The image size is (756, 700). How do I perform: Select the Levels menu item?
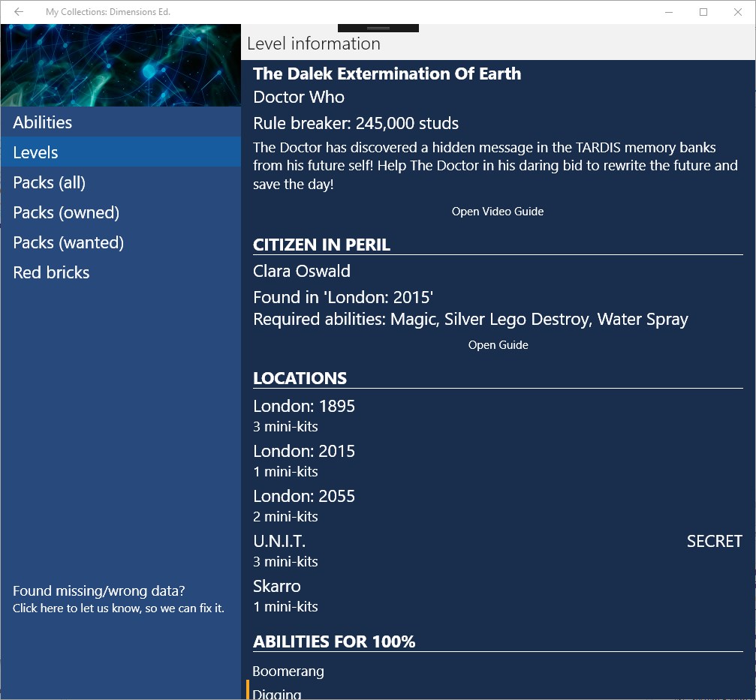point(121,152)
